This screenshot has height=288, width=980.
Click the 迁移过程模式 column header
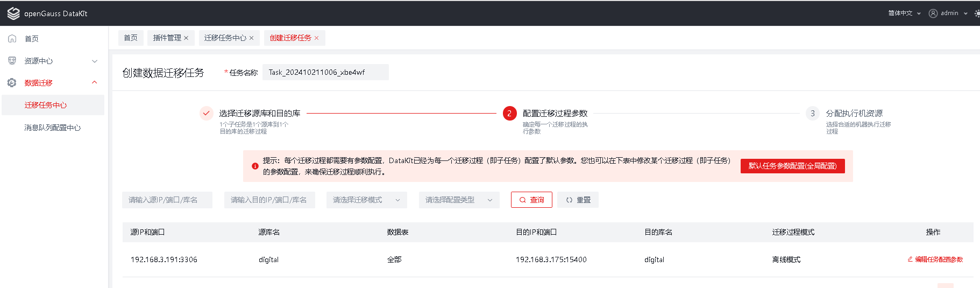(793, 232)
